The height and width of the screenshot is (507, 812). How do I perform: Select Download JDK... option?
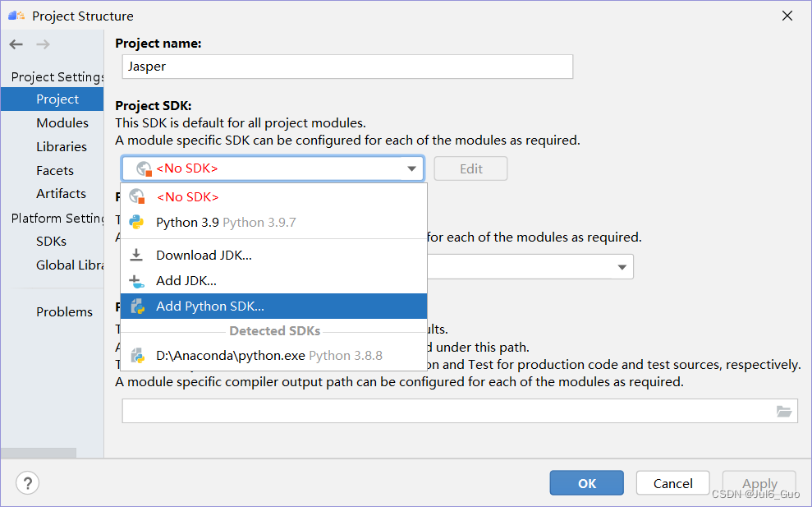click(273, 255)
